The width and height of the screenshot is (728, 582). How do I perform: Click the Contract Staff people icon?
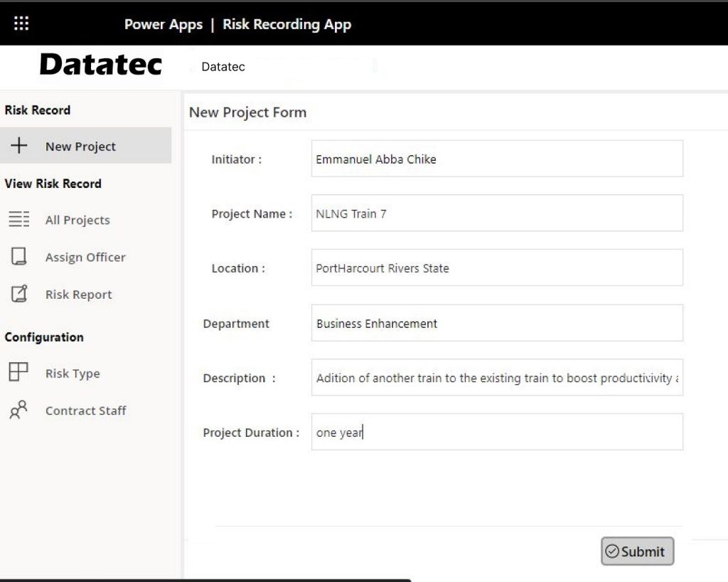coord(19,411)
